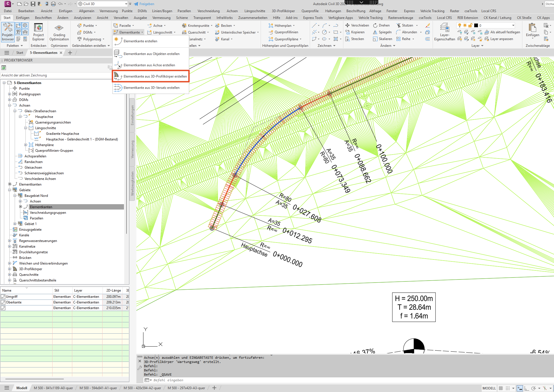Click the Save icon in quick access toolbar
Viewport: 554px width, 392px height.
(33, 4)
